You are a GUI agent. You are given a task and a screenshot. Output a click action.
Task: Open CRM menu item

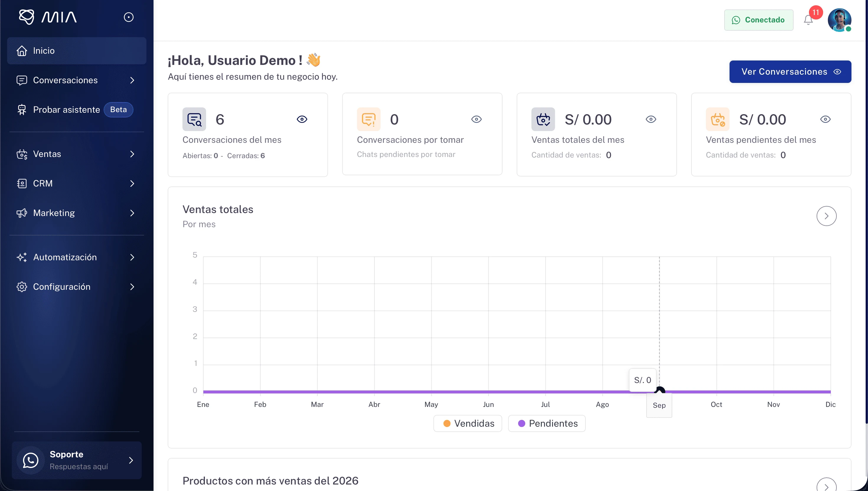click(76, 184)
